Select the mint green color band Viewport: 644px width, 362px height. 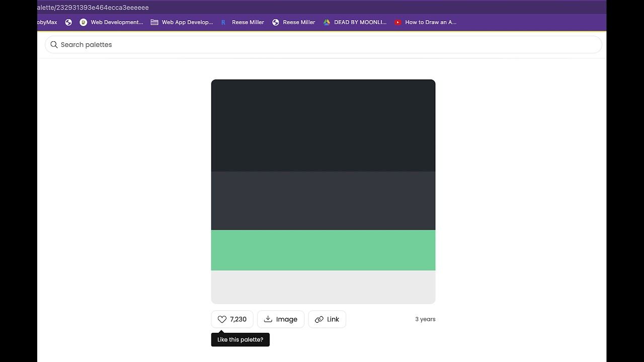click(323, 250)
